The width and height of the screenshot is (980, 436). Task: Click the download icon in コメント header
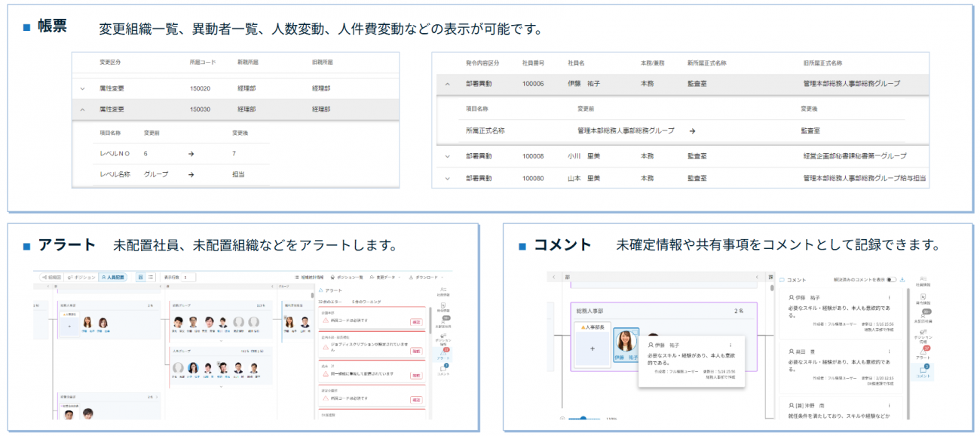(902, 280)
